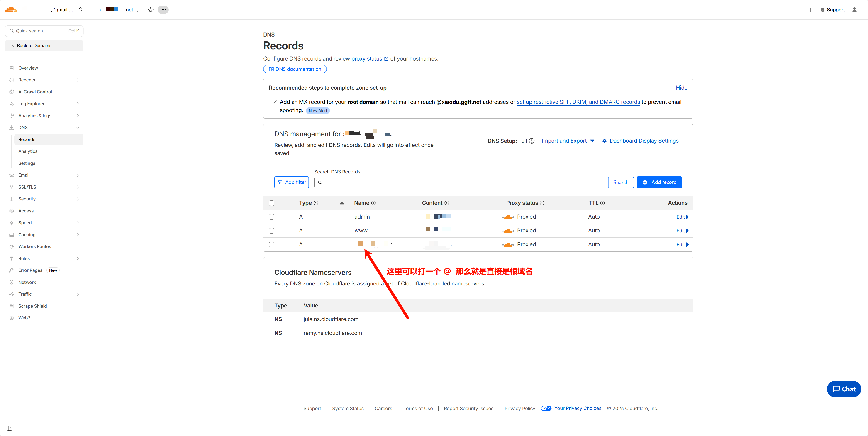This screenshot has width=868, height=436.
Task: Open Workers Routes in sidebar
Action: click(35, 246)
